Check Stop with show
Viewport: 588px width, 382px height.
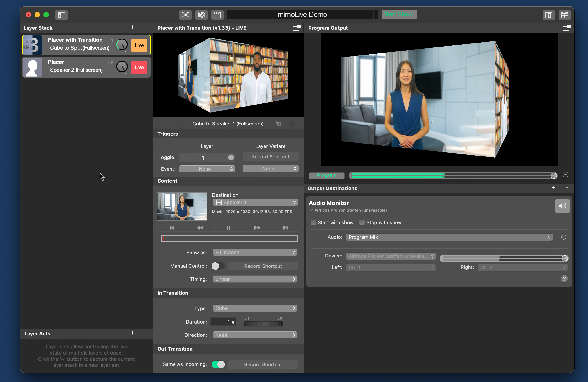click(362, 222)
